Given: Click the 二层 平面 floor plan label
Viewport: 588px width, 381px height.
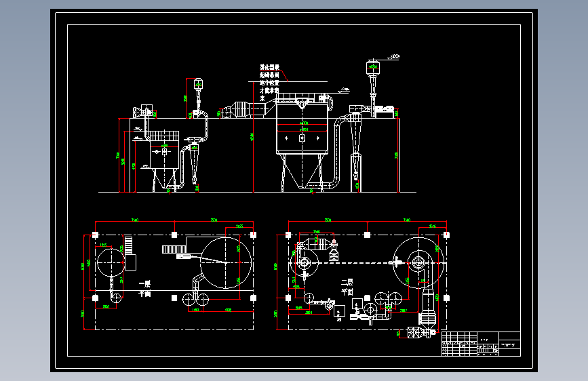Looking at the screenshot, I should point(347,287).
